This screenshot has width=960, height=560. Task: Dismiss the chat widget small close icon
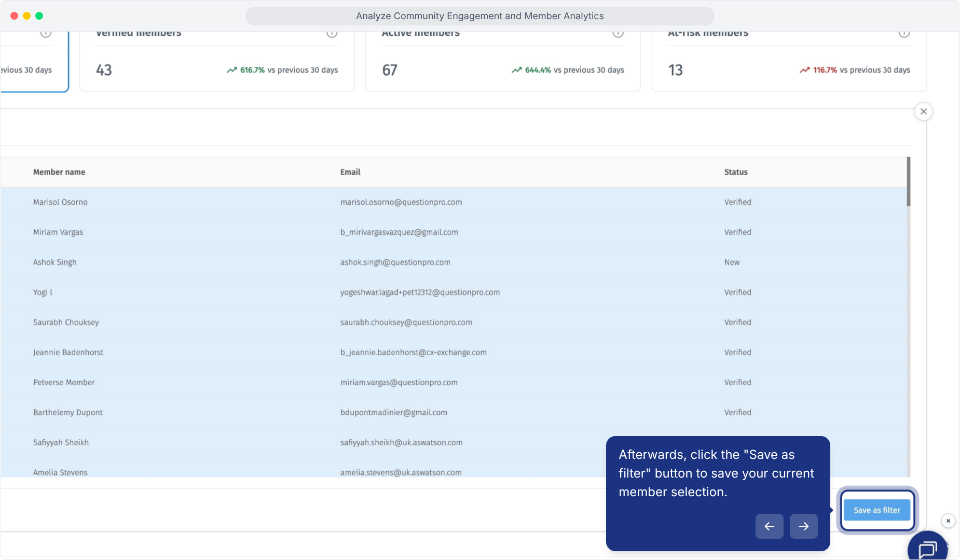click(x=948, y=521)
